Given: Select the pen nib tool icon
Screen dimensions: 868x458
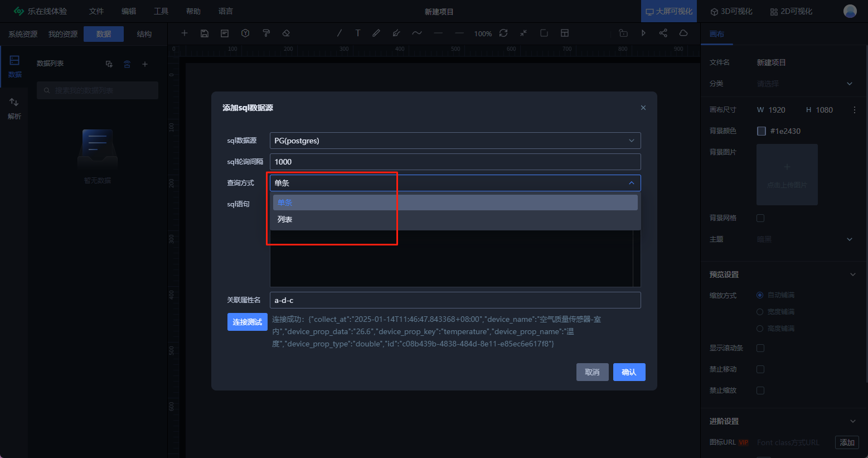Looking at the screenshot, I should point(396,33).
